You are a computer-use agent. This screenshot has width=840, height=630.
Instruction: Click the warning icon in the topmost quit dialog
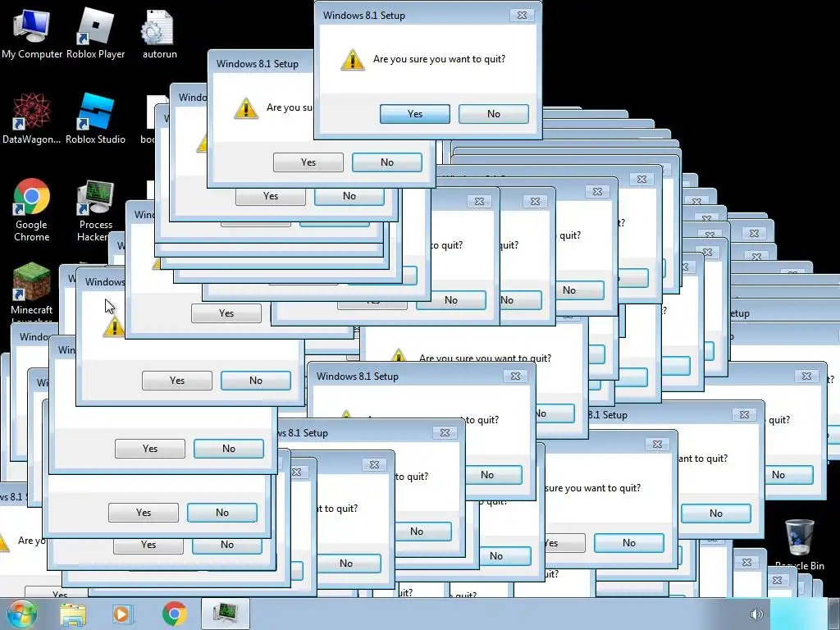[353, 59]
